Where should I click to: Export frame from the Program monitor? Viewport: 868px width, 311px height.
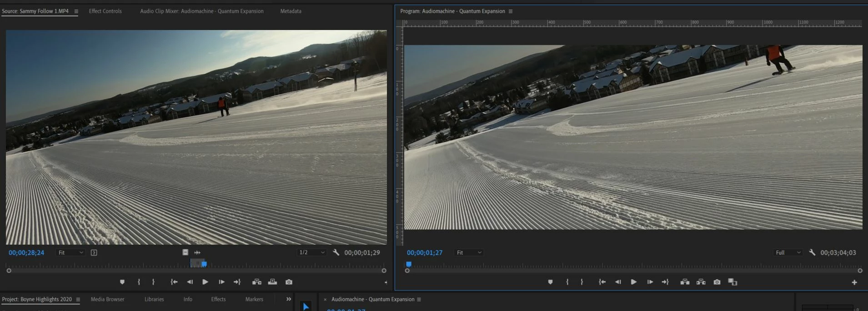717,282
